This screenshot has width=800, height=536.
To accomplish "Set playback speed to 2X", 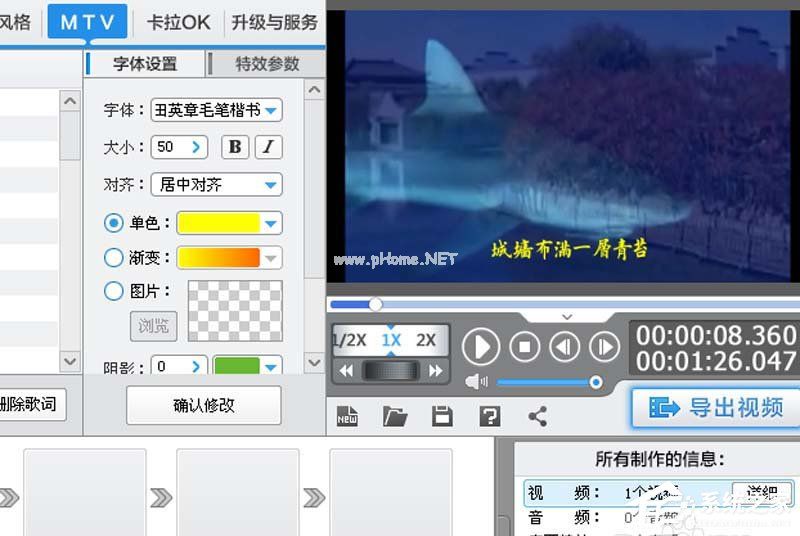I will 426,340.
